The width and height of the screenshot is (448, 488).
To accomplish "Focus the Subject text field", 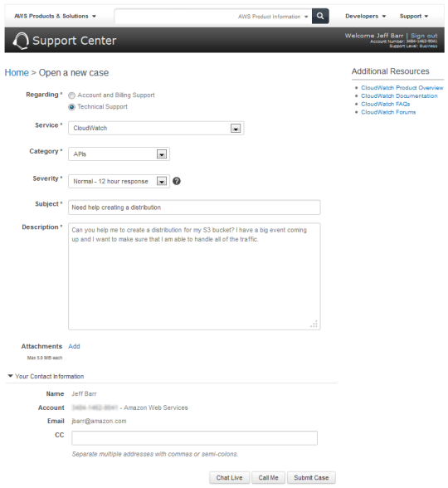I will pos(194,207).
